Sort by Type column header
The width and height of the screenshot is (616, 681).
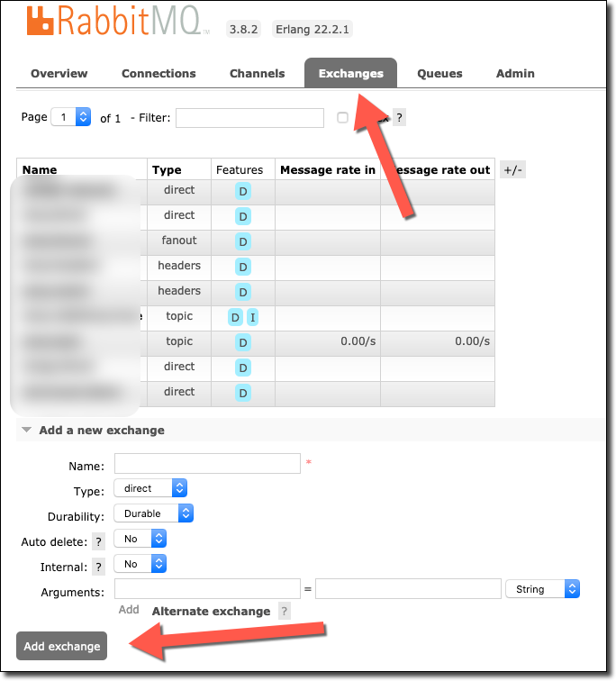[x=167, y=170]
